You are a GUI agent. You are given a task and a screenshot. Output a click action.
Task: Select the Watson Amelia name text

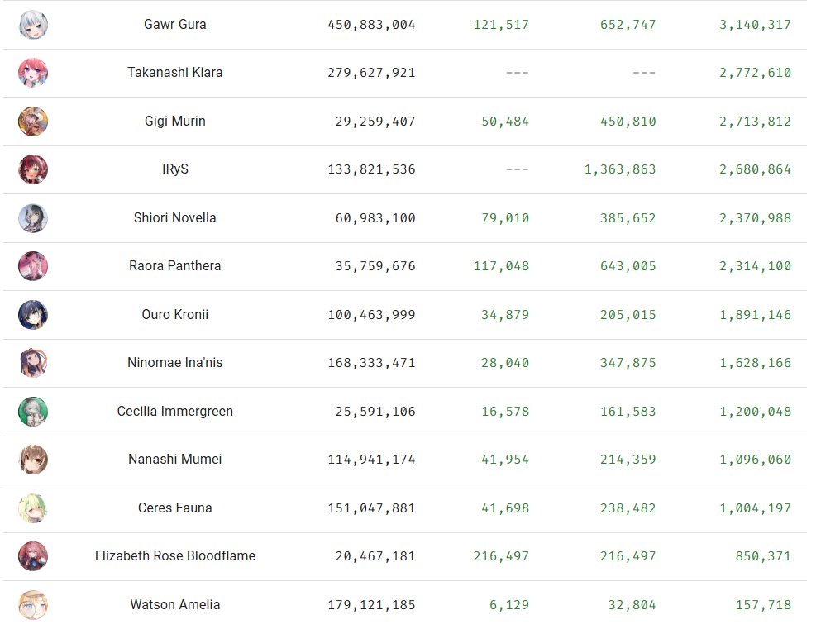click(x=175, y=605)
